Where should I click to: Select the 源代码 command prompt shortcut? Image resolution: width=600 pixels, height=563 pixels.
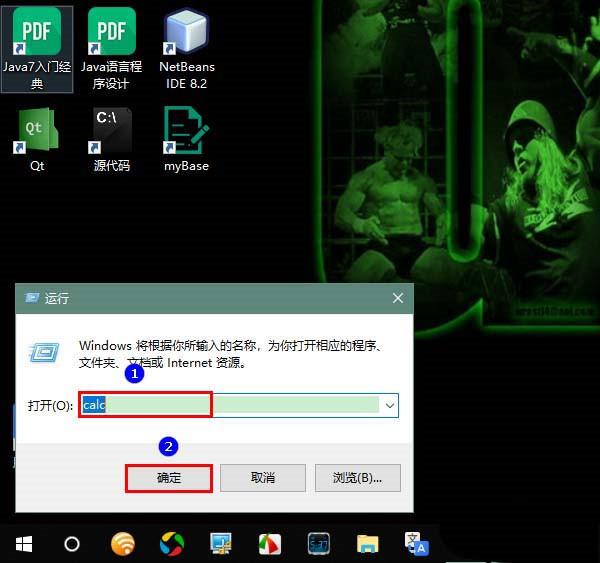tap(111, 140)
